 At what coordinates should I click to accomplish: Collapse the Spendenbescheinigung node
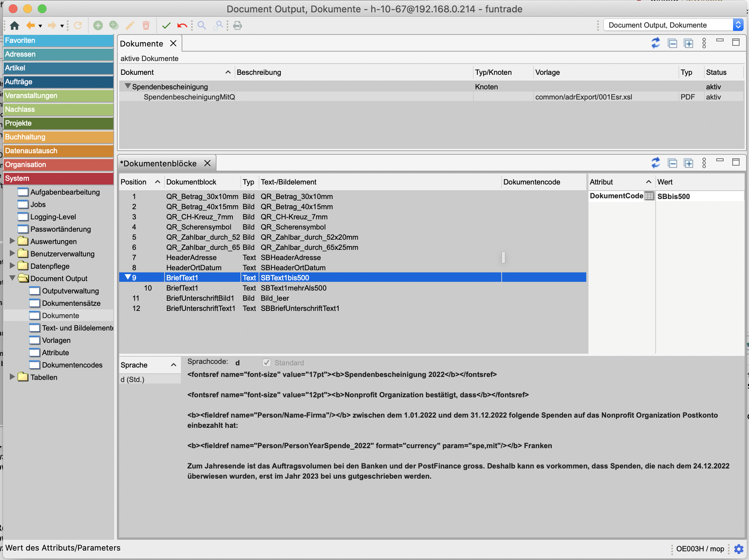coord(127,86)
